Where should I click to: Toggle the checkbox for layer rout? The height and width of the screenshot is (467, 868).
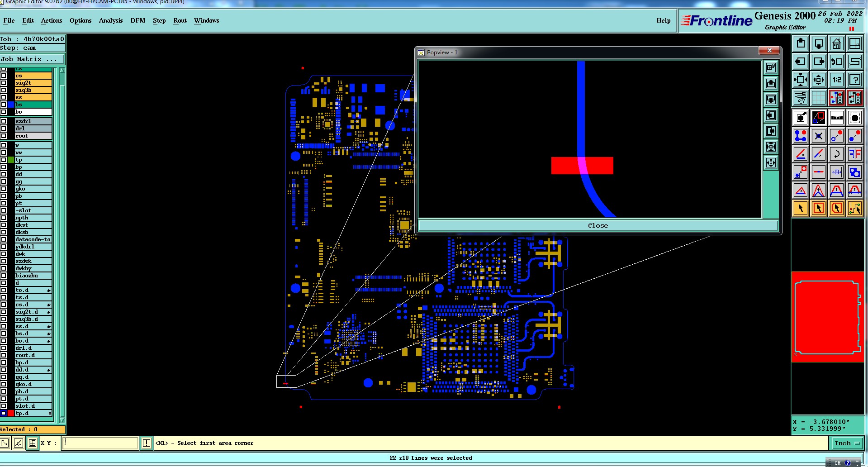(4, 136)
